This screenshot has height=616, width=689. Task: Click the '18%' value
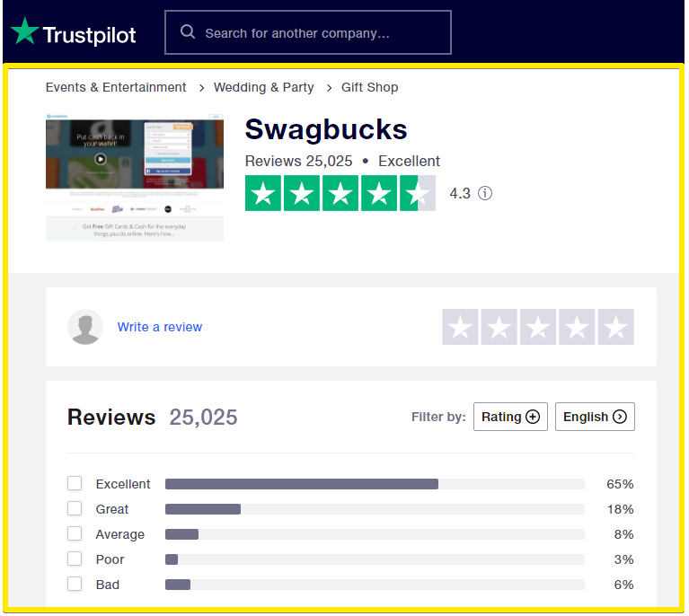tap(621, 509)
